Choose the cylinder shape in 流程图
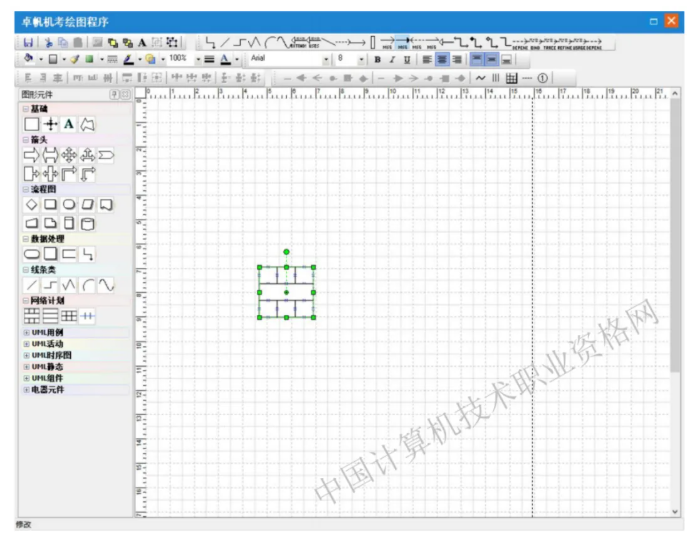 point(87,222)
